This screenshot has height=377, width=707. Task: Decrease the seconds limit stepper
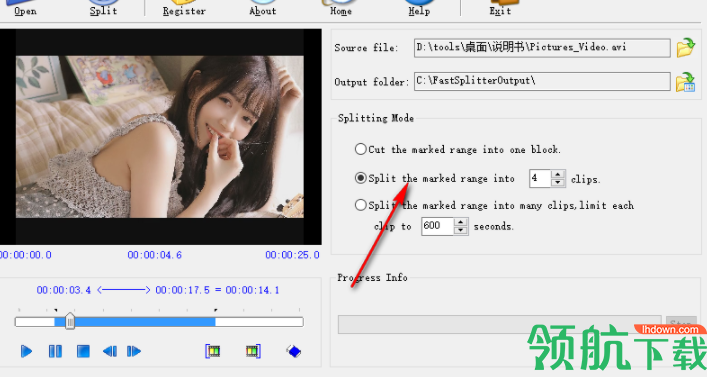(460, 230)
